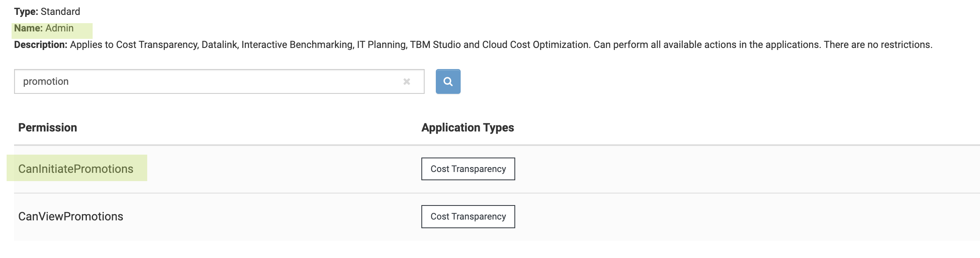
Task: Click the Permission column header
Action: point(48,127)
